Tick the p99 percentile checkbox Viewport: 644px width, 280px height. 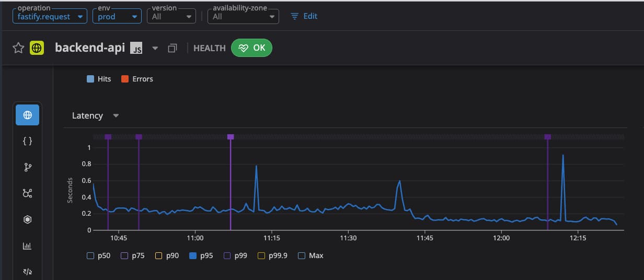[227, 256]
